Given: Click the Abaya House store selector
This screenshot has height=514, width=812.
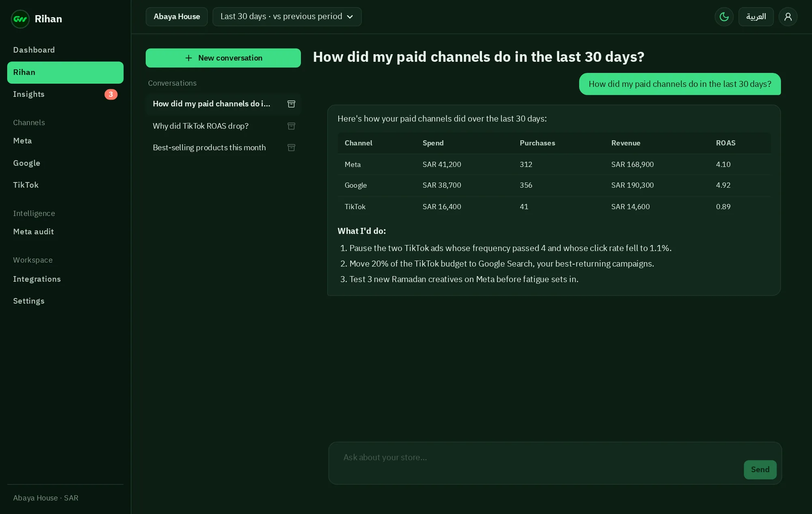Looking at the screenshot, I should (x=177, y=17).
